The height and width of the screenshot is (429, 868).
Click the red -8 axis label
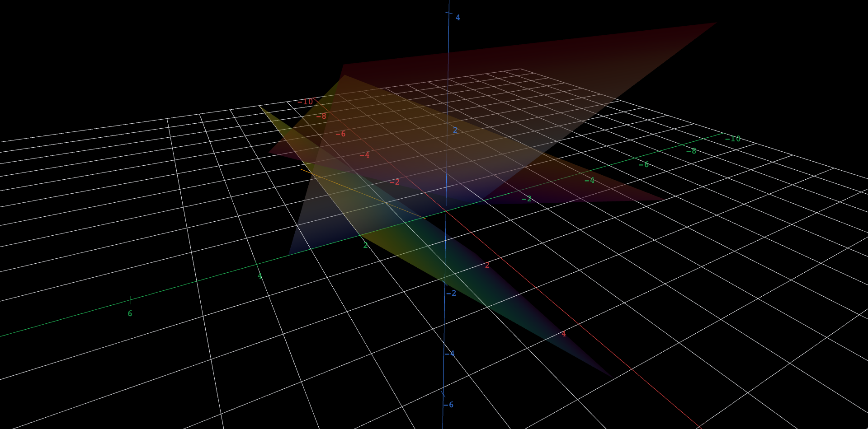coord(321,117)
